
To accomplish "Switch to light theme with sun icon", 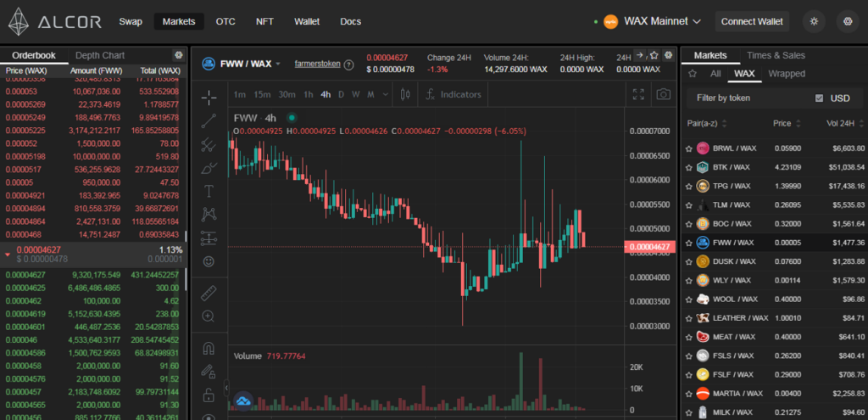I will pos(814,21).
